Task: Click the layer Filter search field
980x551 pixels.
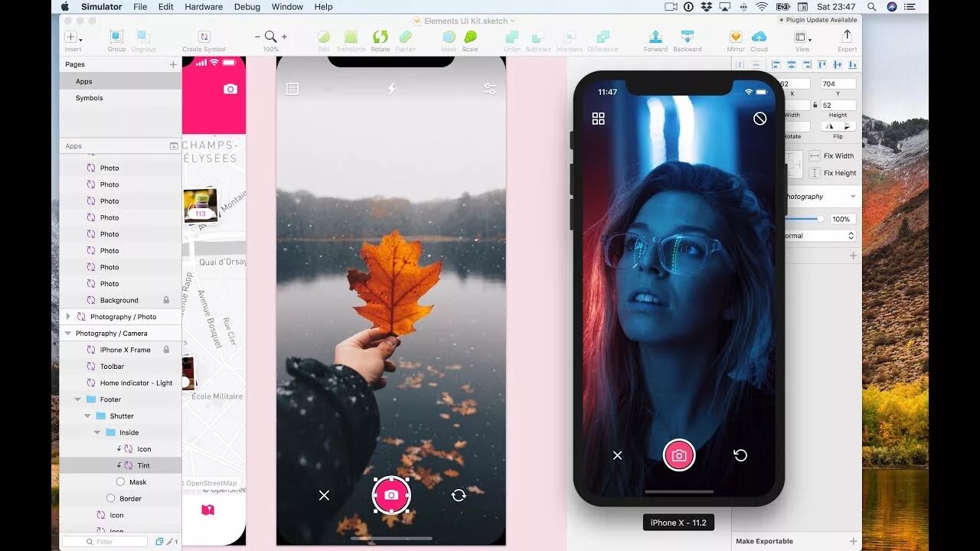Action: click(106, 541)
